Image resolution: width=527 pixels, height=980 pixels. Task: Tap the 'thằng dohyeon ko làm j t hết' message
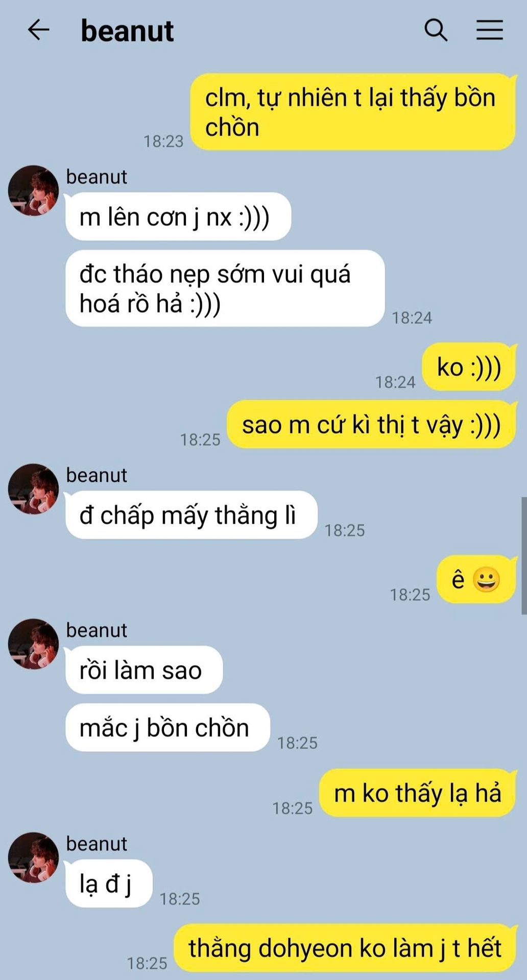pyautogui.click(x=345, y=948)
